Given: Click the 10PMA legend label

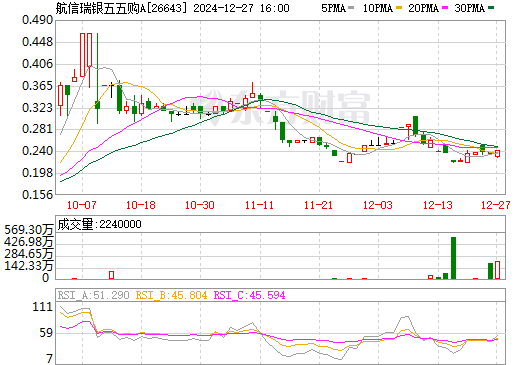Looking at the screenshot, I should [378, 8].
